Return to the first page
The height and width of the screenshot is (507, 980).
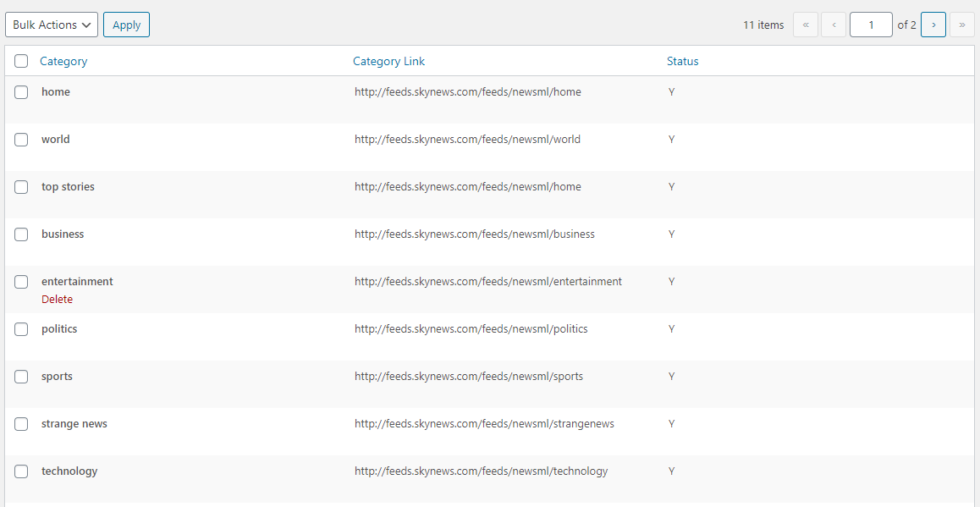(805, 25)
